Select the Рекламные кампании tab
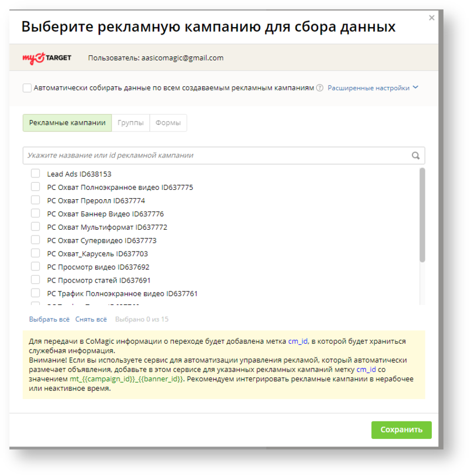 pyautogui.click(x=67, y=123)
